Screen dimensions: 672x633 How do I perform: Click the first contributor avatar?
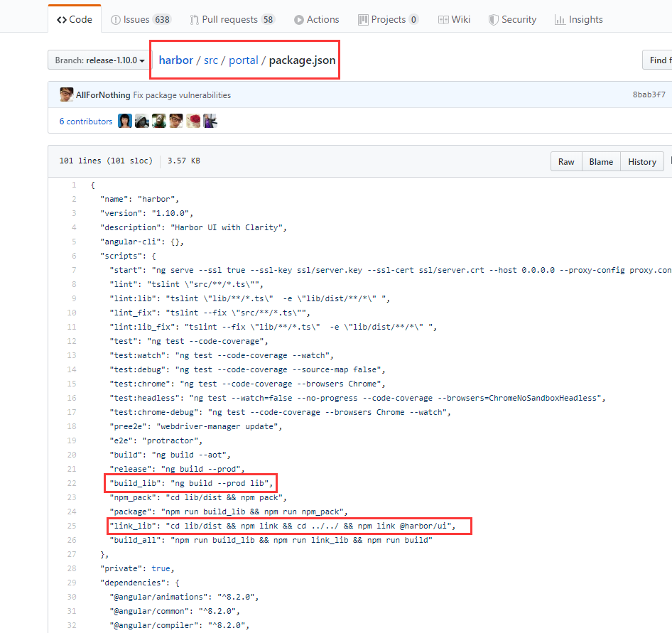(x=125, y=121)
